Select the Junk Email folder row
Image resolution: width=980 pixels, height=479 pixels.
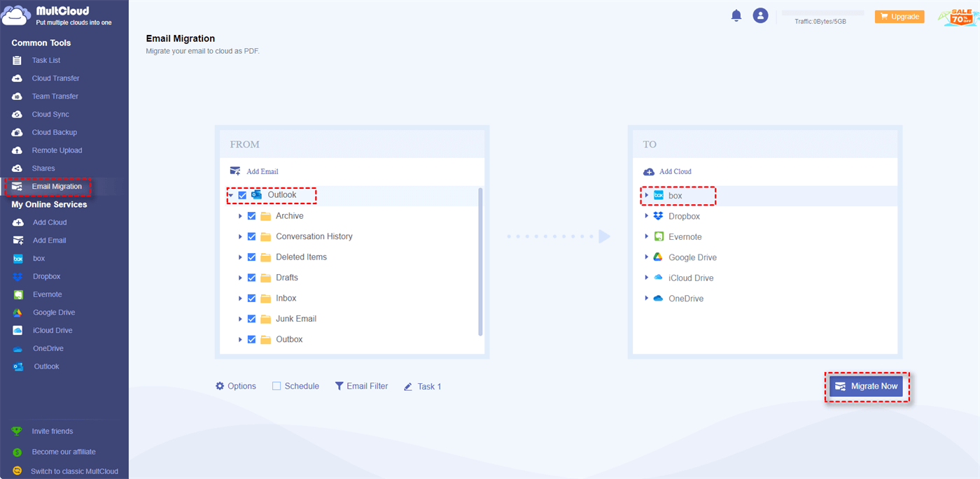click(349, 319)
